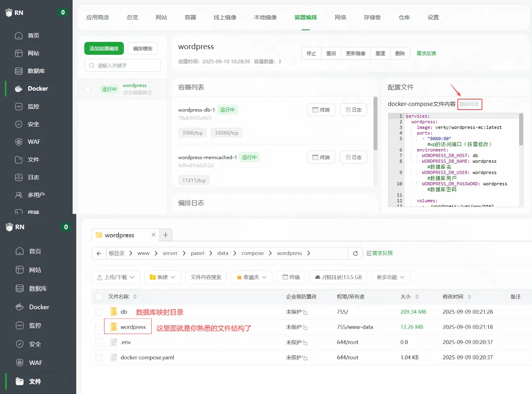Open 终端 for wordpress-db-1 container

(x=321, y=110)
